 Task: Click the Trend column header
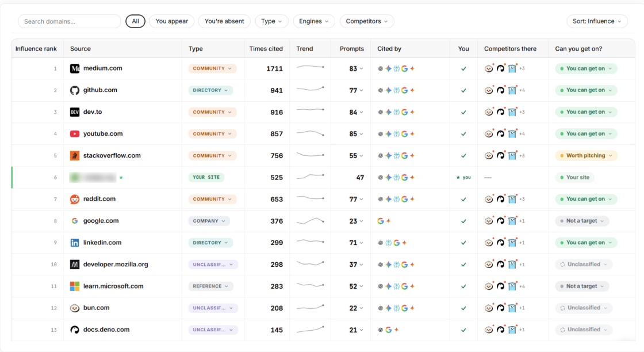(x=305, y=48)
